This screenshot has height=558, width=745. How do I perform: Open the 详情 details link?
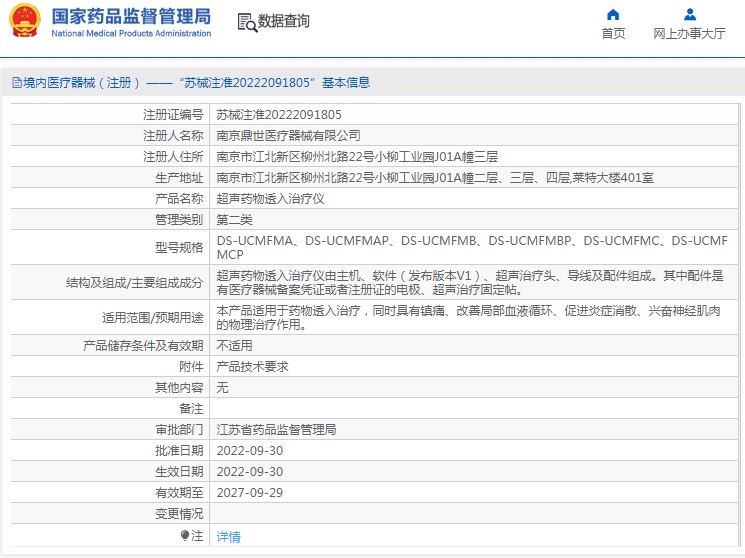(229, 537)
